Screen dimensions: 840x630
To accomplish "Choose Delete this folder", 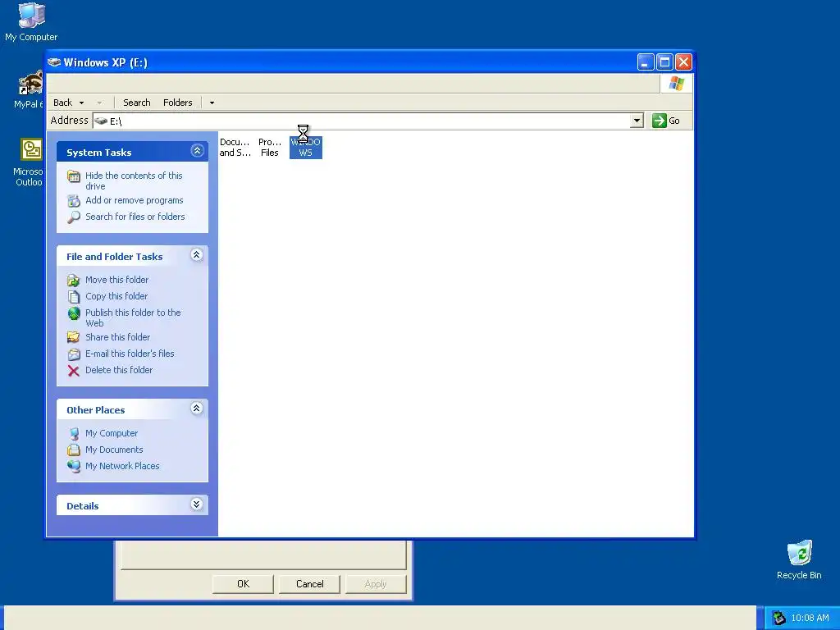I will coord(119,370).
